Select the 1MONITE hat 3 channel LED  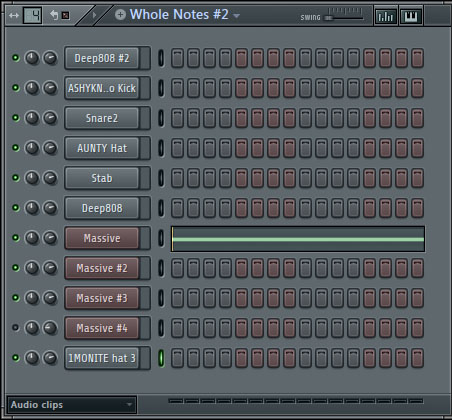click(x=161, y=358)
